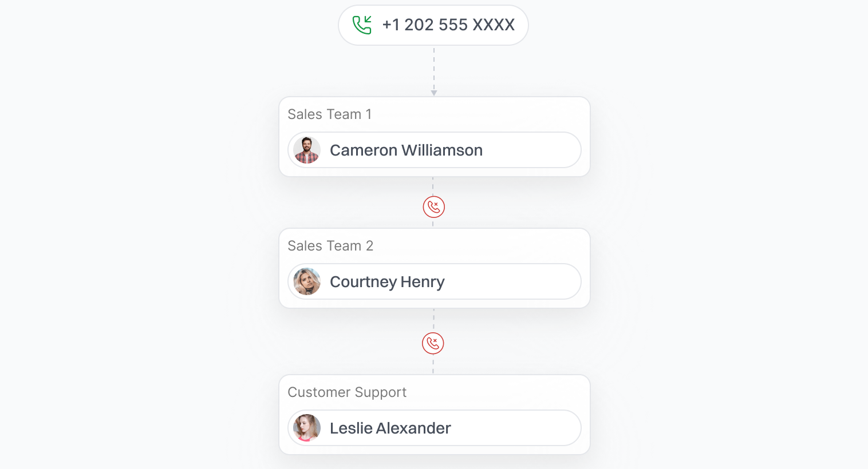This screenshot has height=469, width=868.
Task: Select the Cameron Williamson name
Action: click(x=406, y=150)
